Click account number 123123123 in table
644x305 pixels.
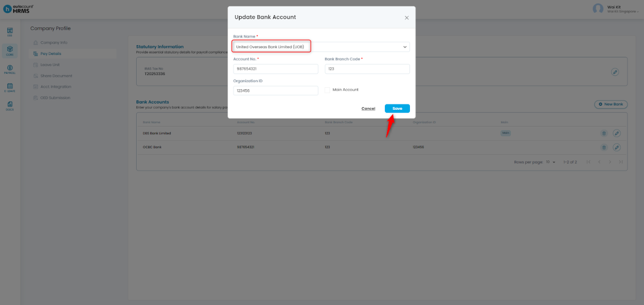244,133
